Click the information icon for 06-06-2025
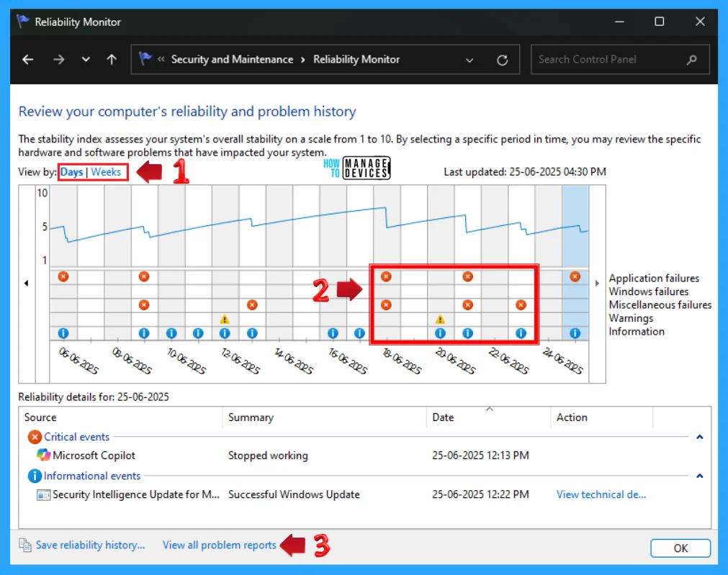728x575 pixels. (x=63, y=333)
